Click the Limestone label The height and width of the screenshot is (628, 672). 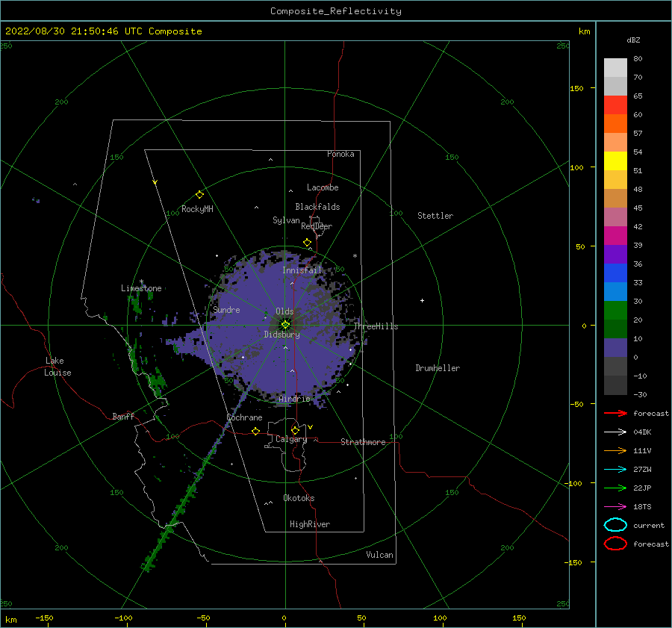tap(141, 288)
